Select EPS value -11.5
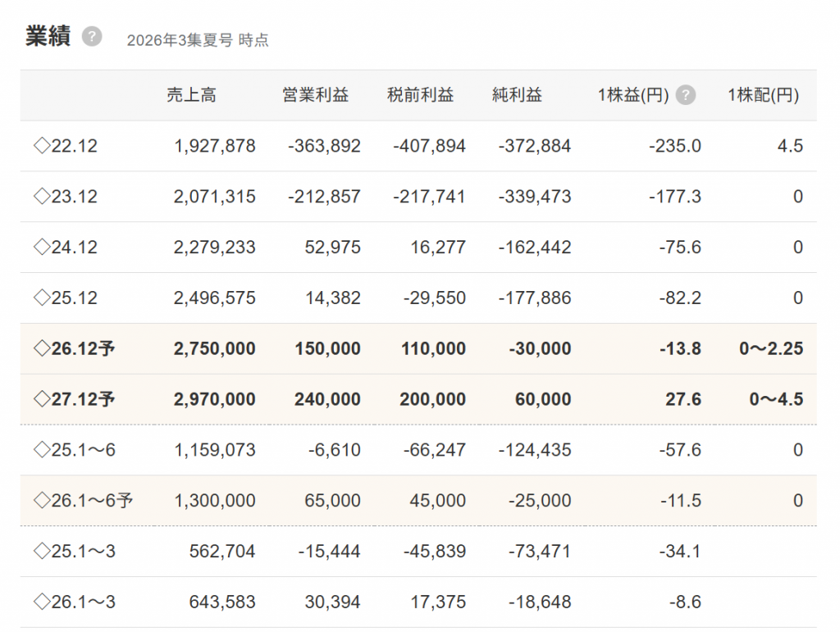 point(680,500)
